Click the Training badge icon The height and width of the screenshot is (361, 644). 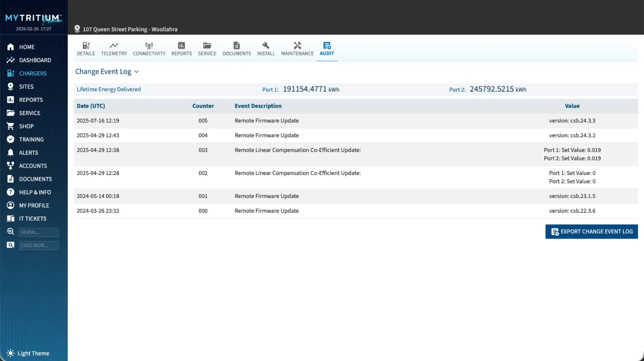click(11, 140)
